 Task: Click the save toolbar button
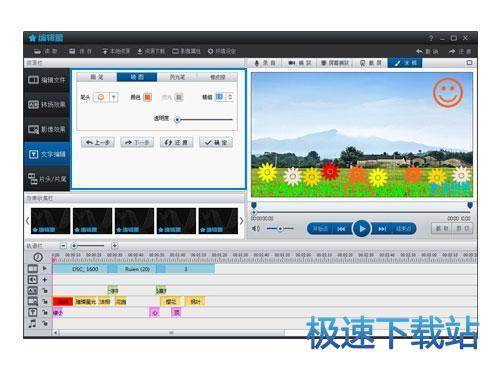coord(80,51)
